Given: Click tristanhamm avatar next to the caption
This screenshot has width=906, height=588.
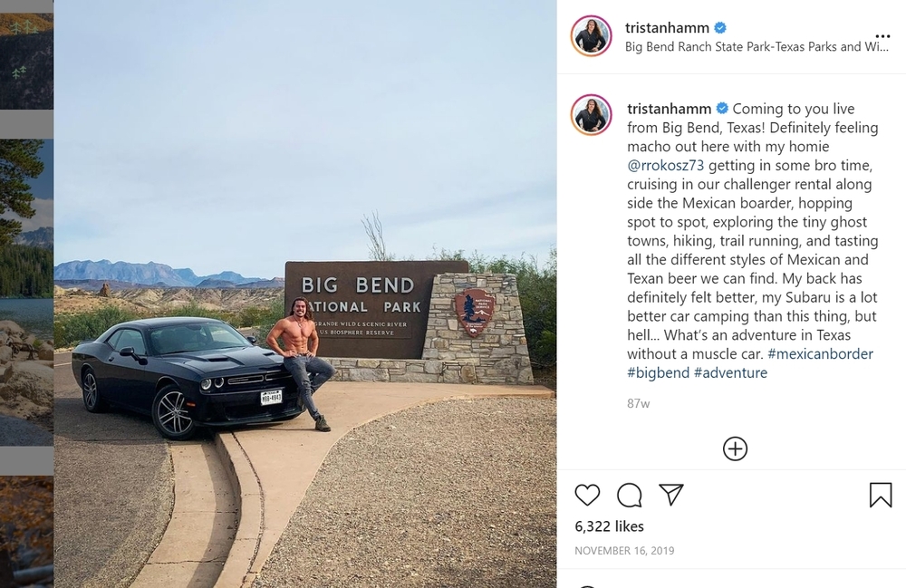Looking at the screenshot, I should pyautogui.click(x=591, y=114).
